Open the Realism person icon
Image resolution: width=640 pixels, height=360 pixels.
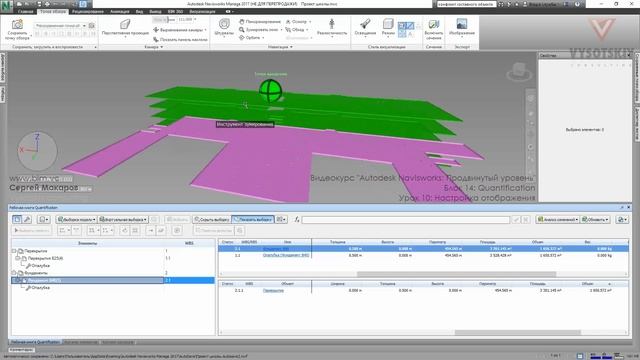pyautogui.click(x=332, y=24)
